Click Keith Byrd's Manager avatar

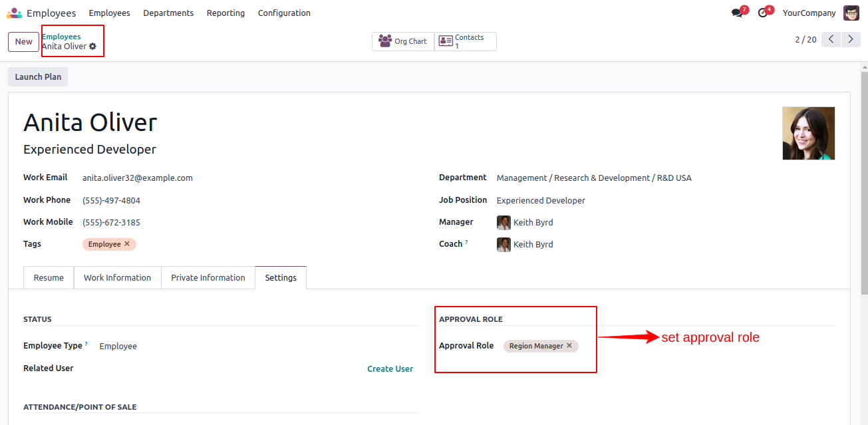[504, 222]
